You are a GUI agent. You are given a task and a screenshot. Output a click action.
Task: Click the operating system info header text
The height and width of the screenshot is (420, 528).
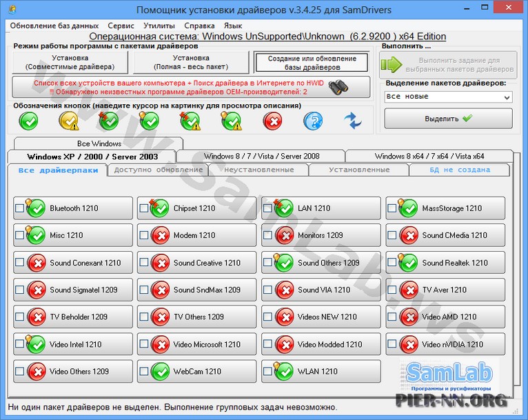pos(267,37)
